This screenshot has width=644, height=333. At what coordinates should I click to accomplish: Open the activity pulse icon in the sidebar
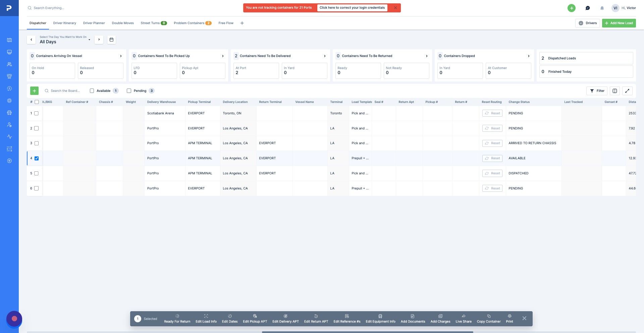pos(9,137)
